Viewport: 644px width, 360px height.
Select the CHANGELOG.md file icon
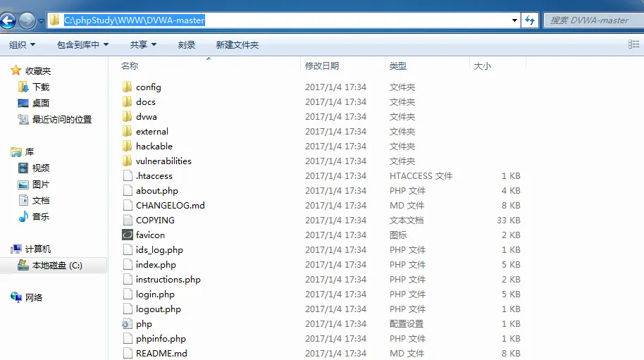[x=128, y=205]
